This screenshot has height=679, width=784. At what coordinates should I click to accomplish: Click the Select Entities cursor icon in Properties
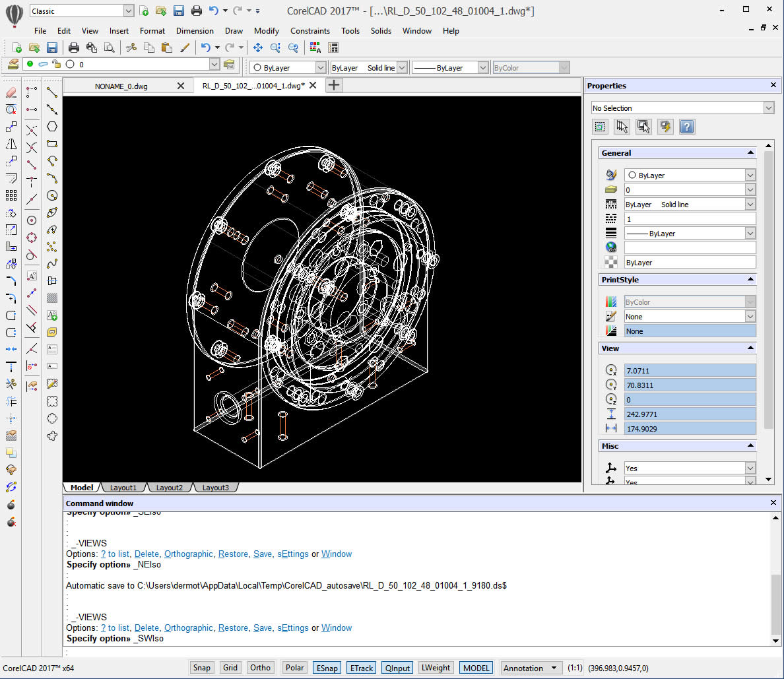622,127
